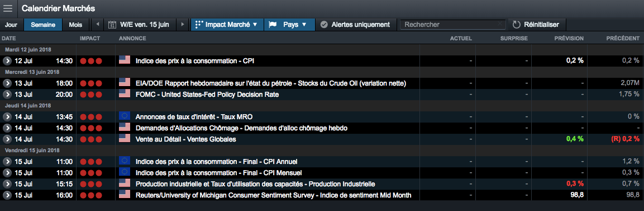
Task: Open the Impact Marché dropdown
Action: pyautogui.click(x=227, y=25)
